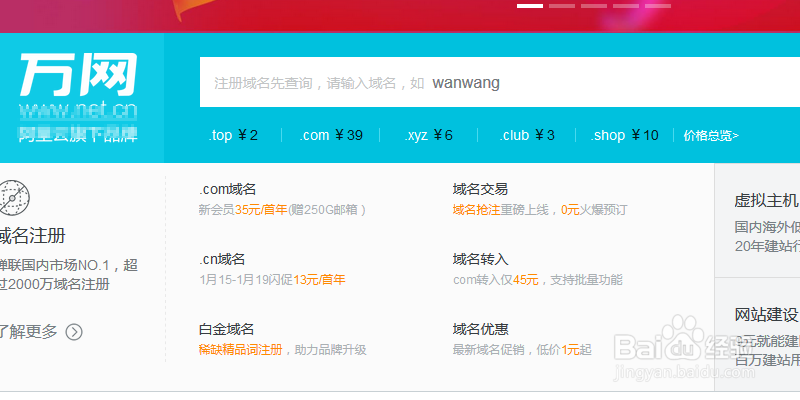Click the domain name search field

pyautogui.click(x=499, y=82)
